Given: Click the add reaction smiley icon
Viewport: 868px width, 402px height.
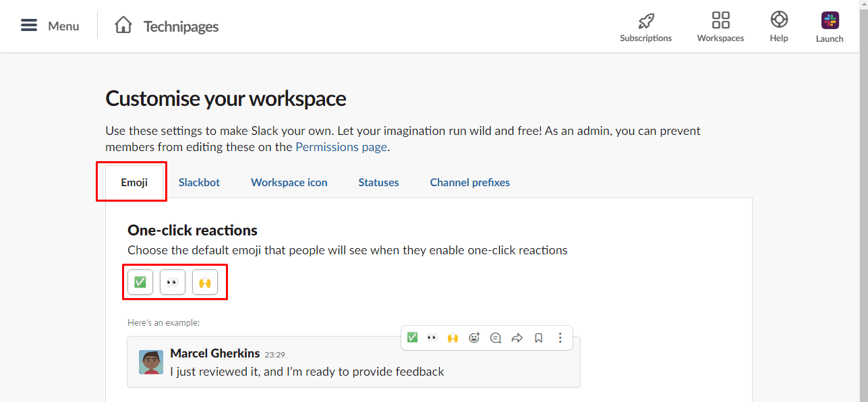Looking at the screenshot, I should [x=474, y=338].
